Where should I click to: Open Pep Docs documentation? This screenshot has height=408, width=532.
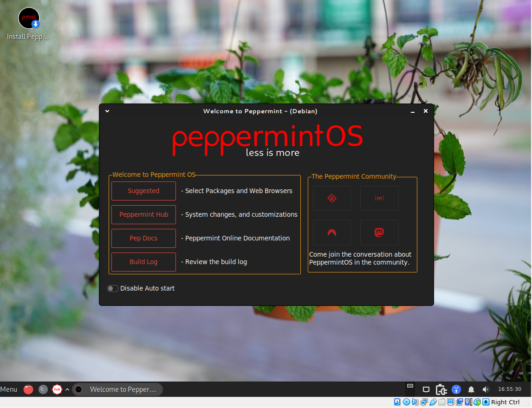click(143, 239)
